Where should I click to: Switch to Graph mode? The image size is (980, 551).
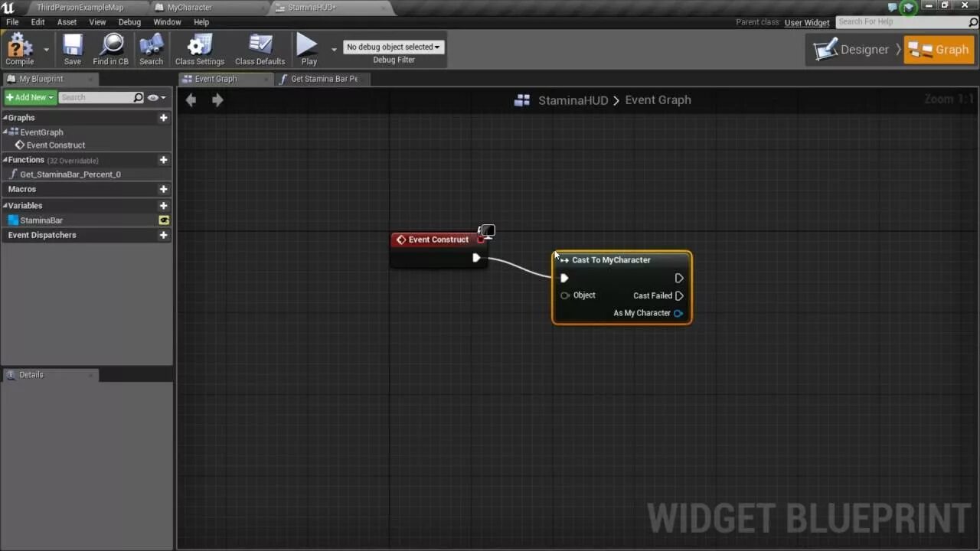939,50
